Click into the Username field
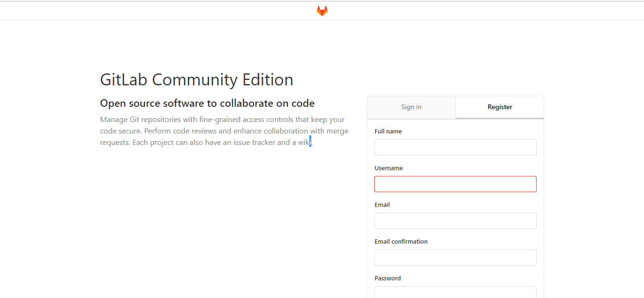 (455, 184)
